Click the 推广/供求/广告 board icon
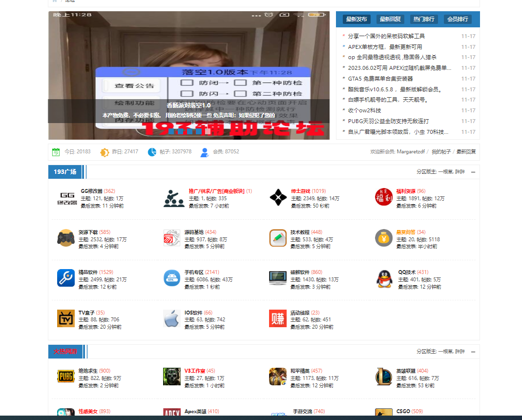Viewport: 522px width, 420px height. (174, 198)
